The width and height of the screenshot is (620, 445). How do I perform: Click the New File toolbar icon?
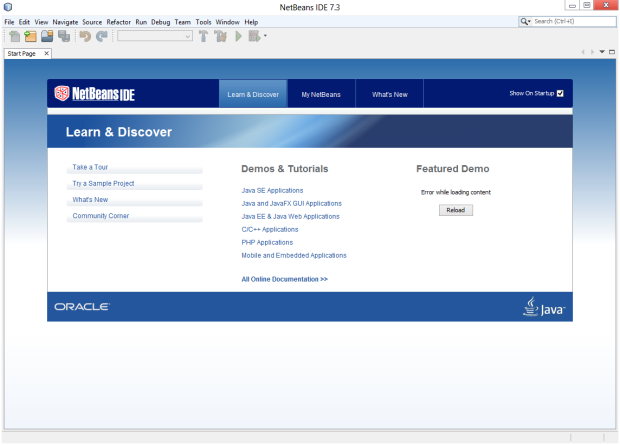tap(15, 36)
